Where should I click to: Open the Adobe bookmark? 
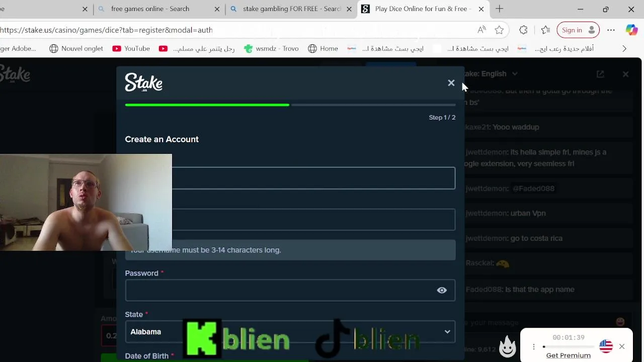18,49
